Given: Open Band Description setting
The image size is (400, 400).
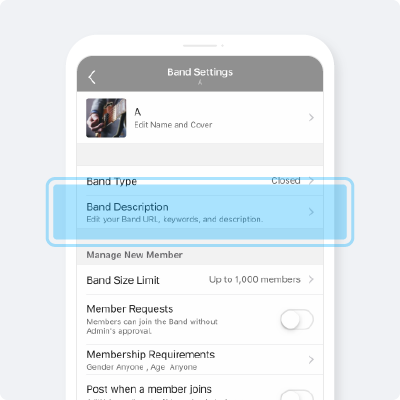Looking at the screenshot, I should 200,212.
